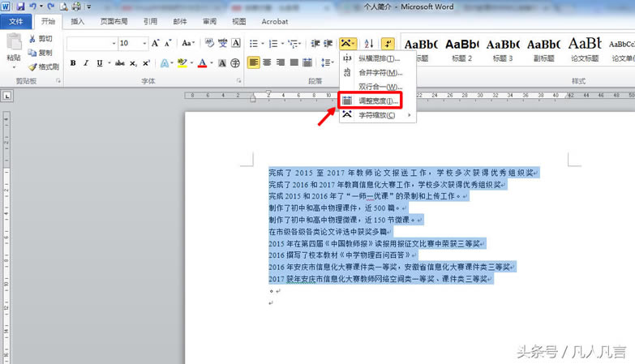Select 调整宽度 from the dropdown menu

tap(378, 101)
